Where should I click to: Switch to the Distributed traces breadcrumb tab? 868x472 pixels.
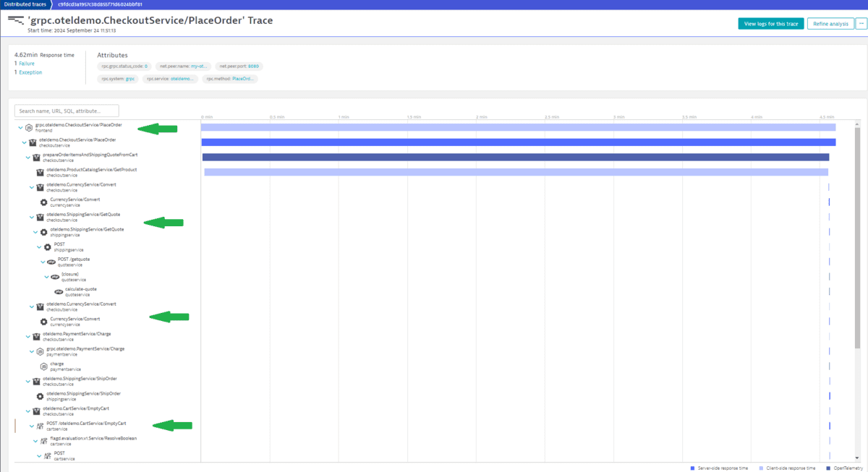[x=25, y=4]
